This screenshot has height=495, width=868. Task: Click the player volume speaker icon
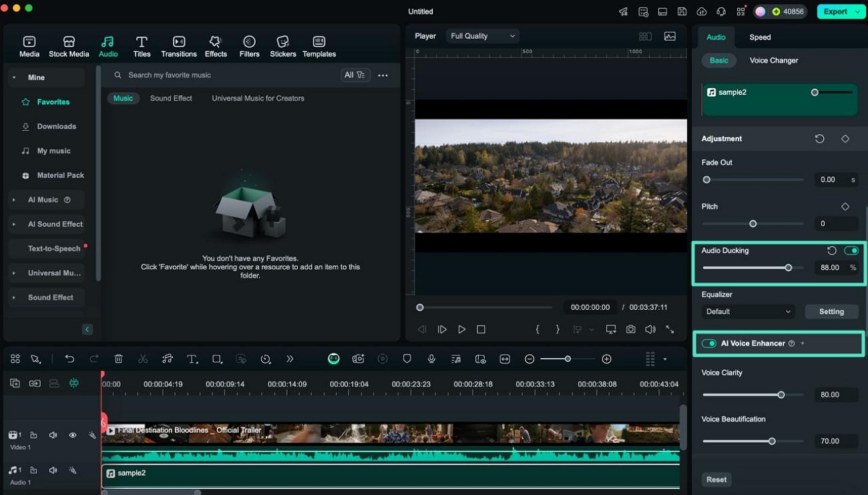pos(650,329)
